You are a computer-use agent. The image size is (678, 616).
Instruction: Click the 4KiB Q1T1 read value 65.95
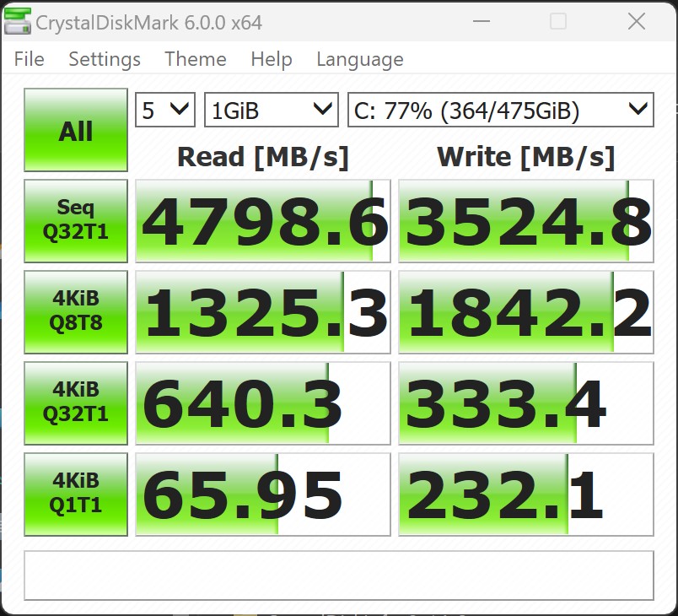(263, 494)
